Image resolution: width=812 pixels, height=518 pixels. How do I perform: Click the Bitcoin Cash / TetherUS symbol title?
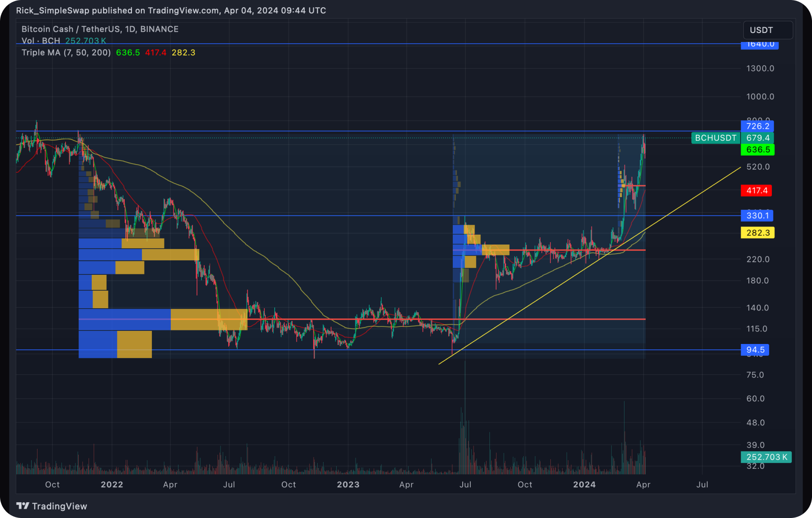100,29
